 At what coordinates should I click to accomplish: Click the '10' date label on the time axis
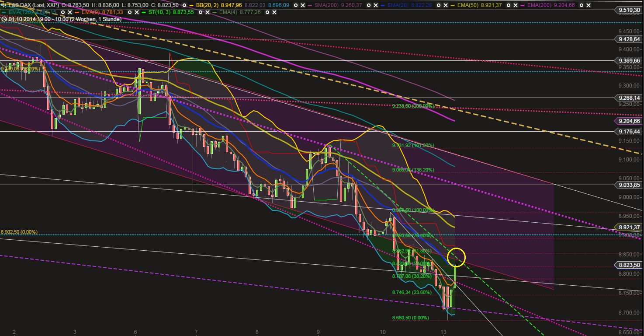point(383,332)
